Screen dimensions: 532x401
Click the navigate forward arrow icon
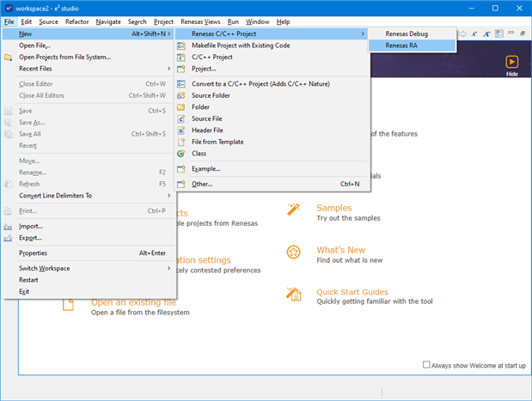click(x=462, y=33)
